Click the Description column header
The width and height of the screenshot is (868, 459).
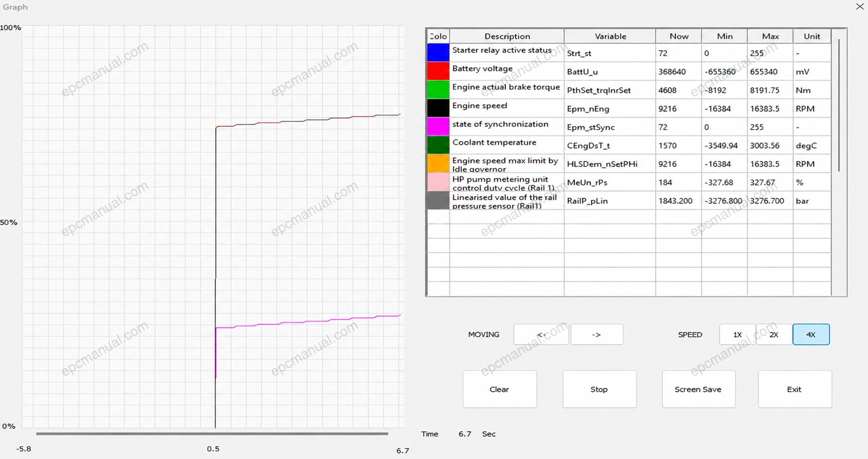click(x=507, y=36)
